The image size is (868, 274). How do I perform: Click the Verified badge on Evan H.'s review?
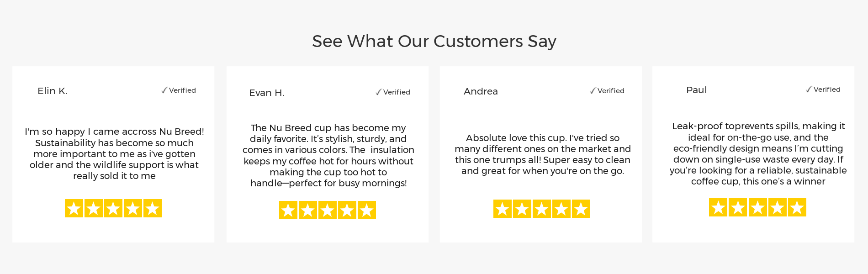pyautogui.click(x=393, y=92)
